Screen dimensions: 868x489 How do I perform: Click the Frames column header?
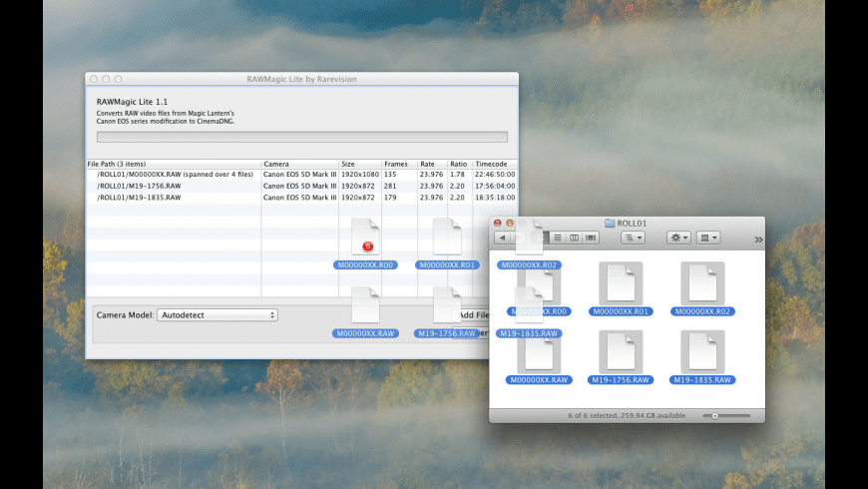(398, 163)
